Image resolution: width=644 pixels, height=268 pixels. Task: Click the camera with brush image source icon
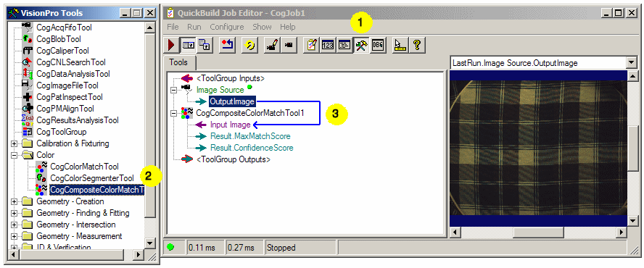(x=272, y=45)
